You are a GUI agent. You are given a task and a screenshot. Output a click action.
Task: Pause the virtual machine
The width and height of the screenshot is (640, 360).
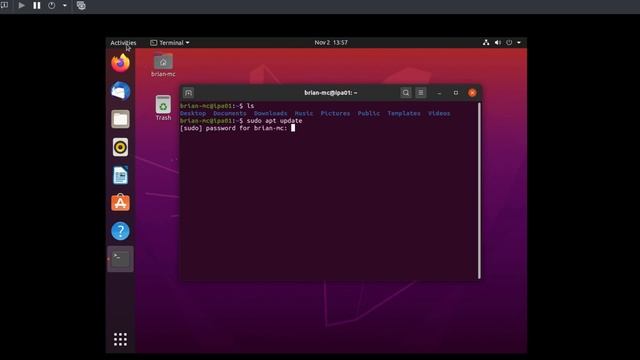(37, 6)
